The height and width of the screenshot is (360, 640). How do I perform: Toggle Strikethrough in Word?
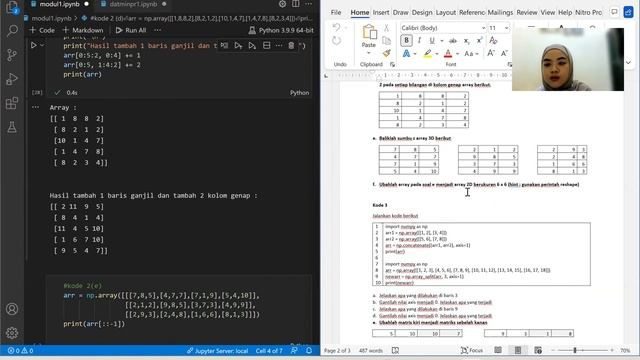coord(453,40)
